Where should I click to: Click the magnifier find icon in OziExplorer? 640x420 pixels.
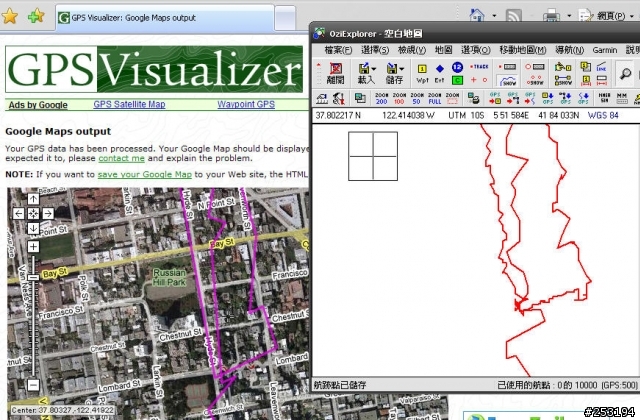tap(625, 74)
